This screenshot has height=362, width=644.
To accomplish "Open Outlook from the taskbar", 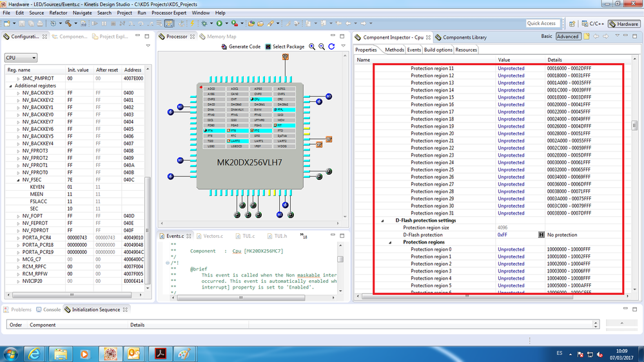I will [134, 354].
